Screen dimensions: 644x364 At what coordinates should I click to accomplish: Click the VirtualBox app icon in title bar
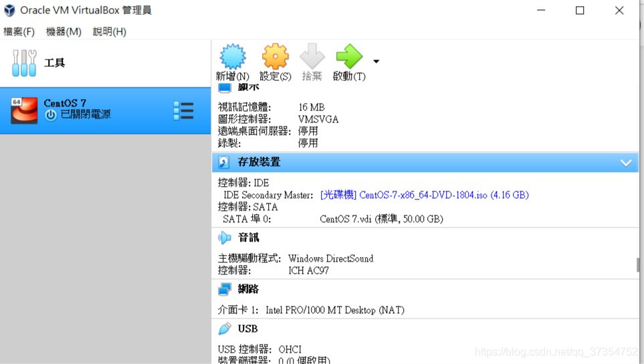(9, 10)
